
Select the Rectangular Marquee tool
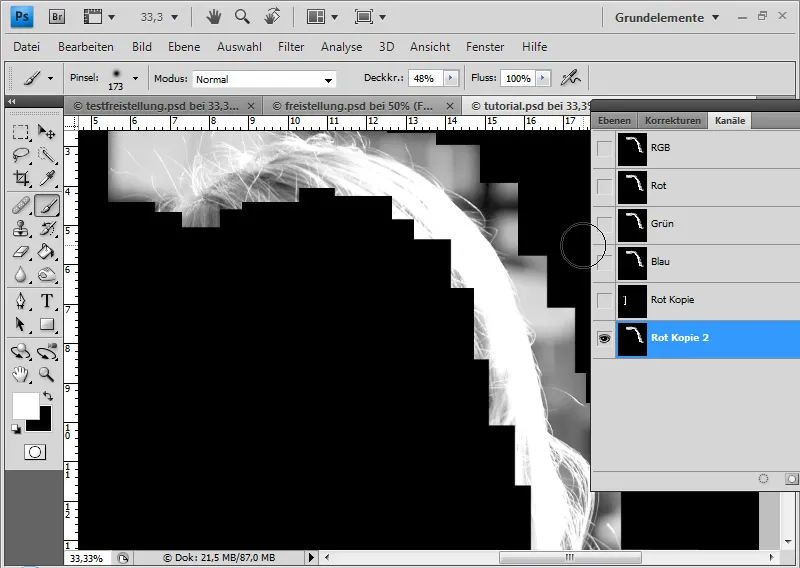(x=20, y=132)
